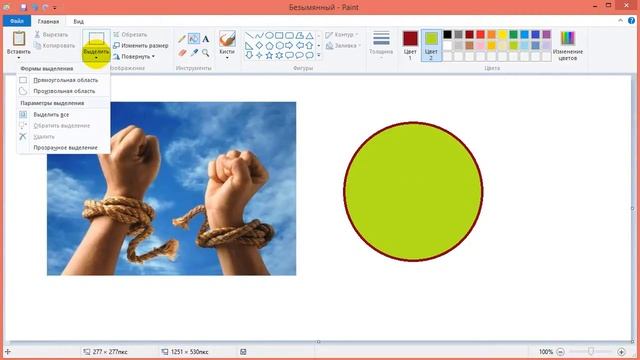Activate the Цвет 1 color slot

410,45
